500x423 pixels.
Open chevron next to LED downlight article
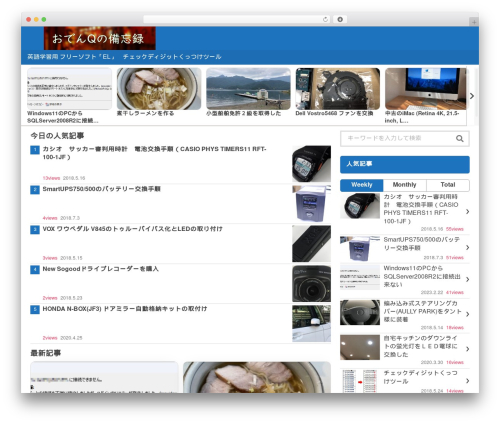(x=468, y=349)
